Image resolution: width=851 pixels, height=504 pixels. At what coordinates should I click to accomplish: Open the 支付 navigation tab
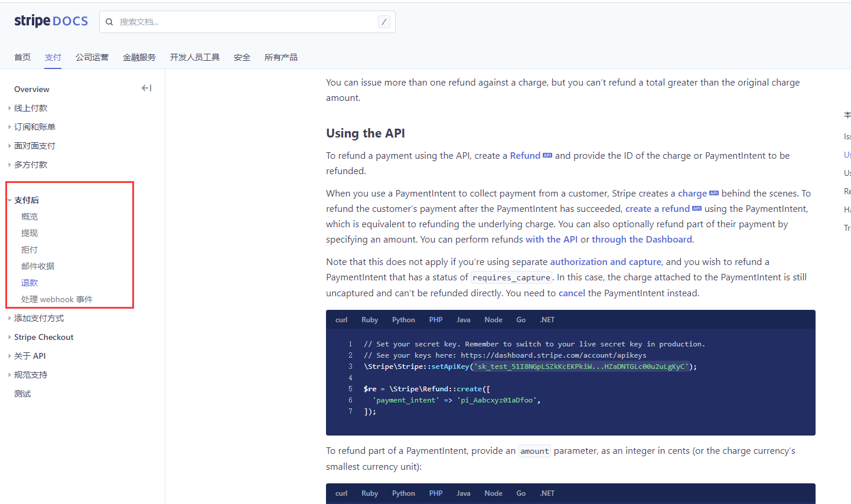coord(53,57)
